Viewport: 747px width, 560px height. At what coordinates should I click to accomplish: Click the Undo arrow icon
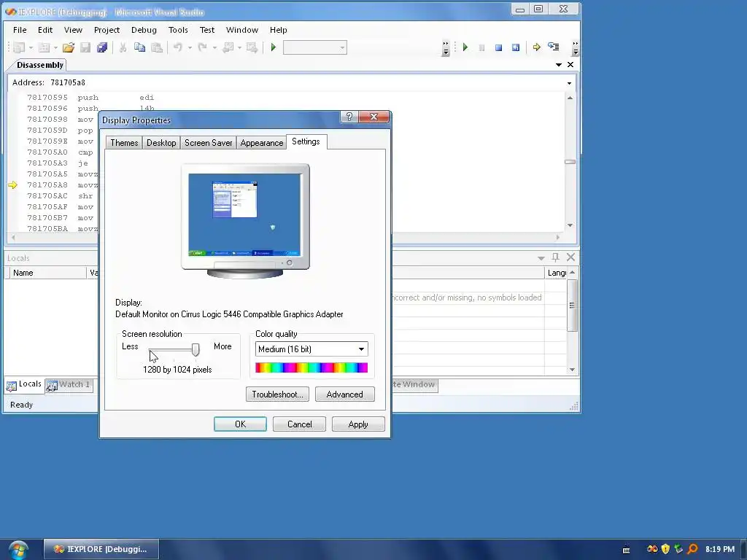pos(178,47)
